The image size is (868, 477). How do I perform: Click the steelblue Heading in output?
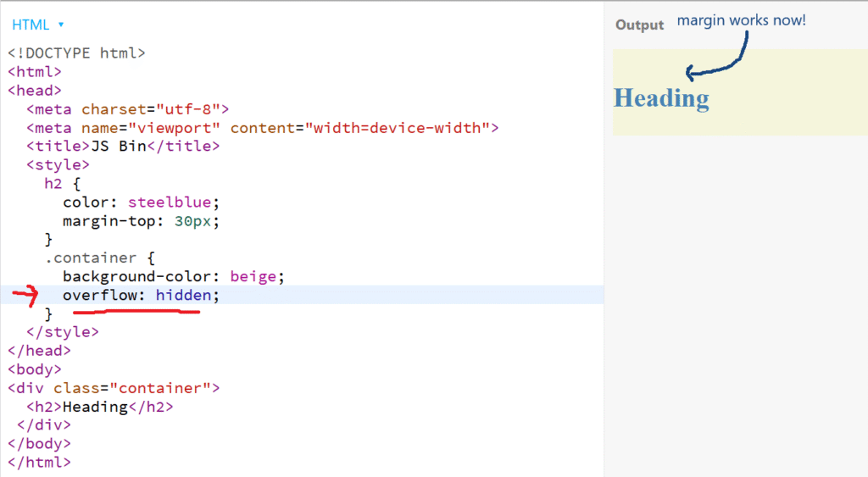661,98
